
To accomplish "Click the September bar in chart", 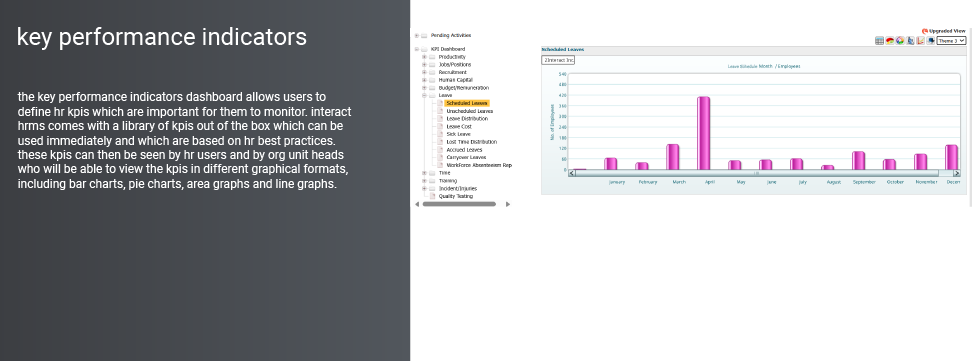I will click(x=859, y=161).
